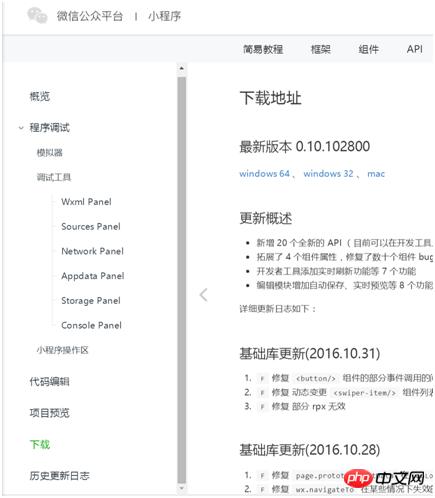
Task: Open Network Panel documentation
Action: click(93, 251)
